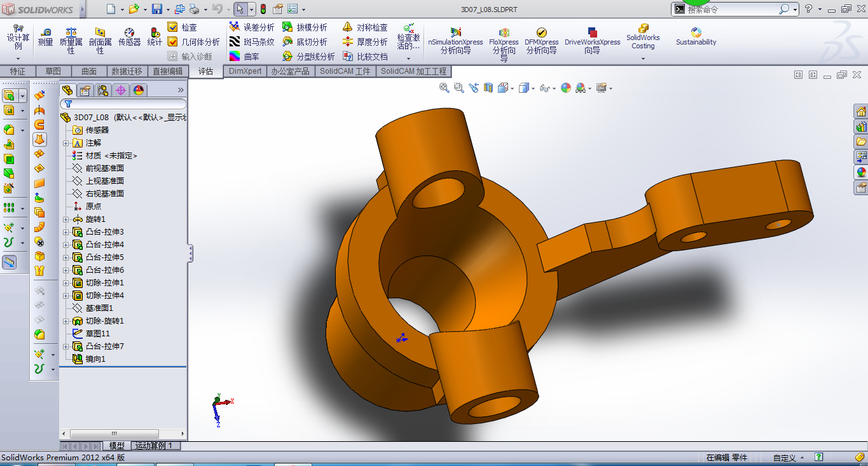Open the 统计 statistics tool
The image size is (868, 466).
pyautogui.click(x=155, y=37)
